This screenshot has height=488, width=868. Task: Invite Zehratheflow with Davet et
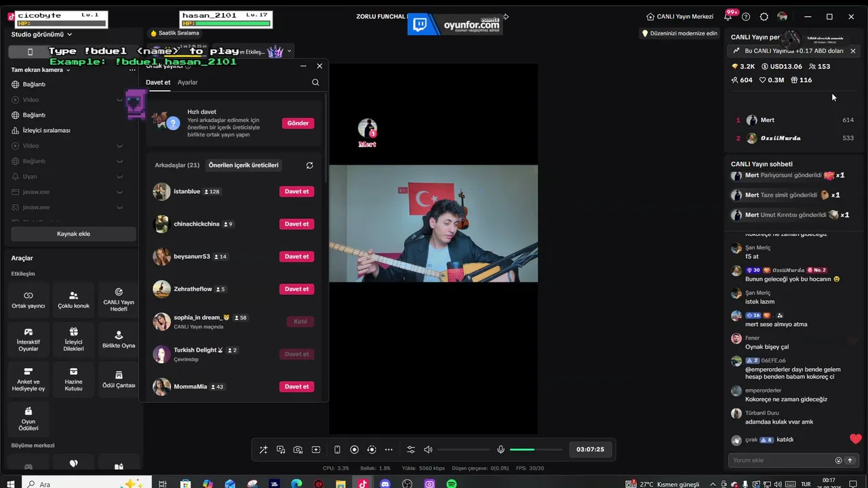pos(296,289)
